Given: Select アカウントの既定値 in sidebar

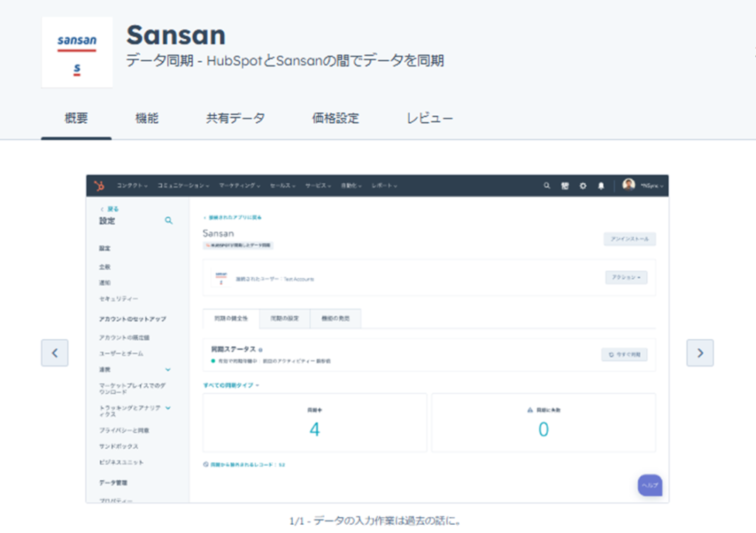Looking at the screenshot, I should click(x=124, y=337).
